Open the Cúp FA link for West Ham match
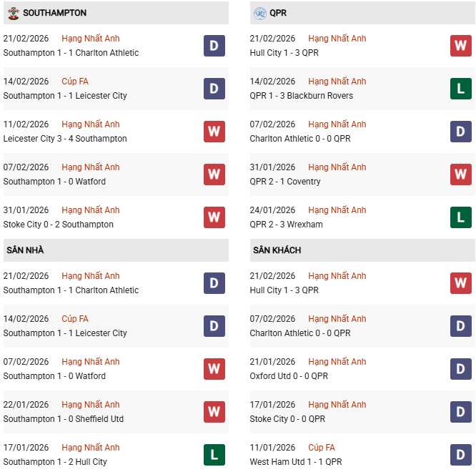This screenshot has height=472, width=476. [321, 448]
